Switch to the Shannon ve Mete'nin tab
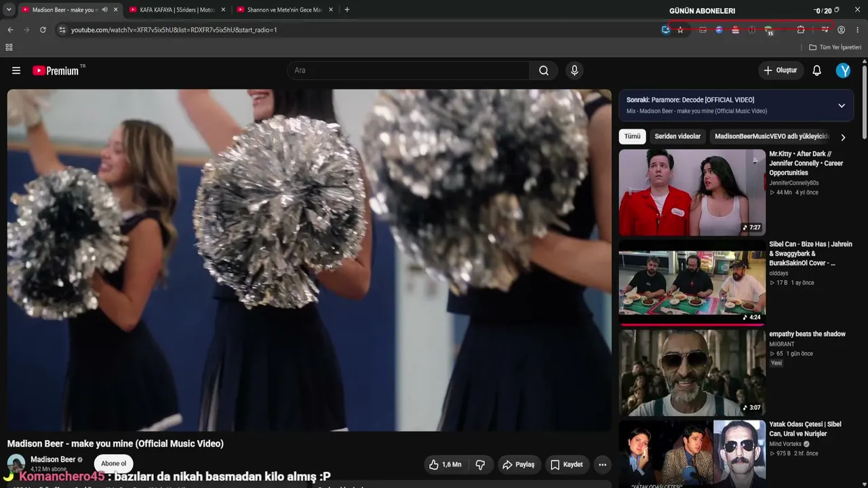Screen dimensions: 868x488 coord(284,9)
